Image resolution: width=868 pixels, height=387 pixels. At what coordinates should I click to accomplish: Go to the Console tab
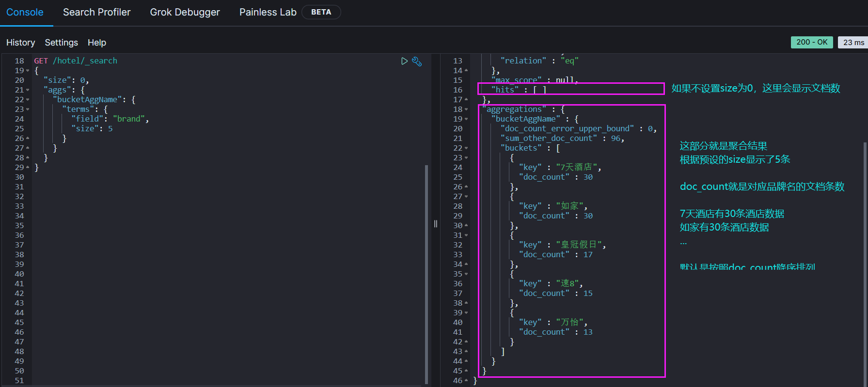pyautogui.click(x=25, y=12)
